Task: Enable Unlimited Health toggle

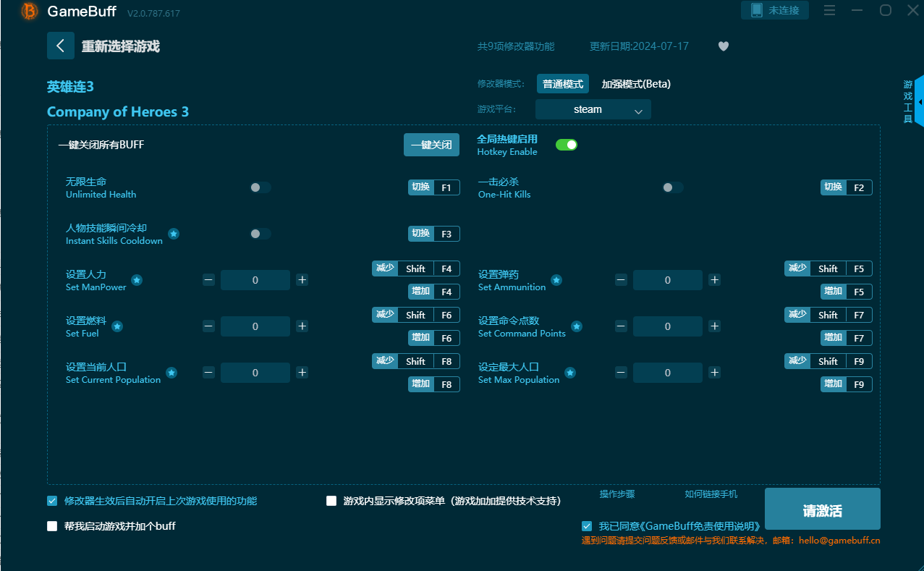Action: [260, 187]
